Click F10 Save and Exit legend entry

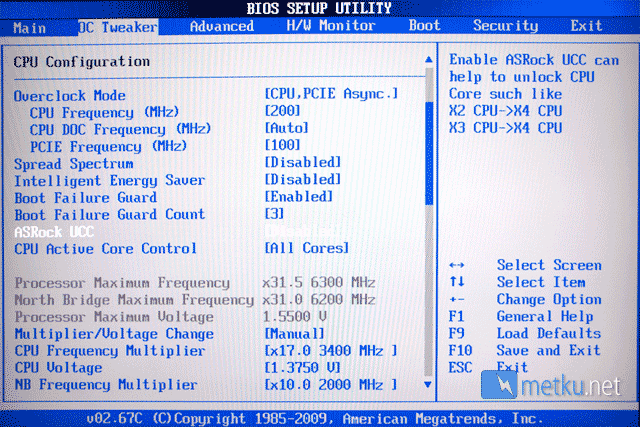[x=525, y=350]
